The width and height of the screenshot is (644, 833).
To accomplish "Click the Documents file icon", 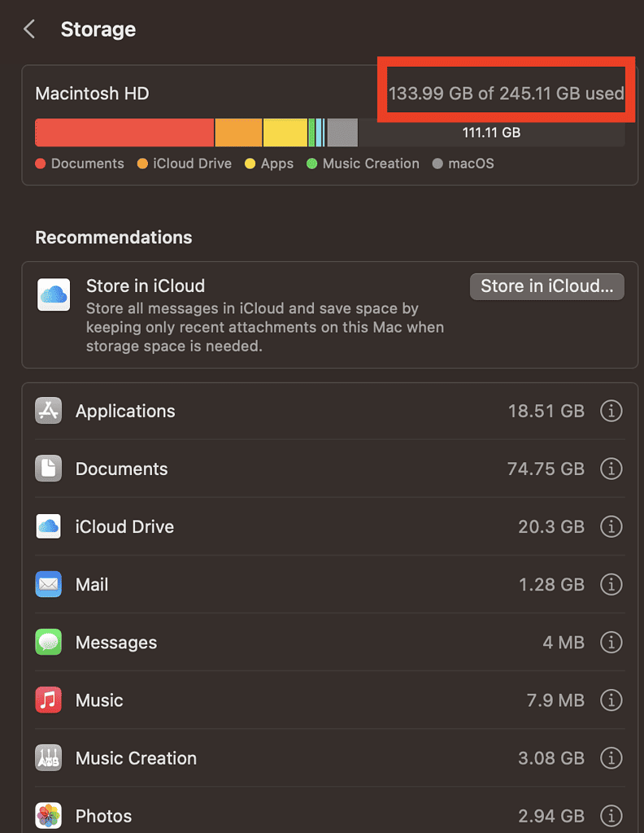I will [49, 469].
